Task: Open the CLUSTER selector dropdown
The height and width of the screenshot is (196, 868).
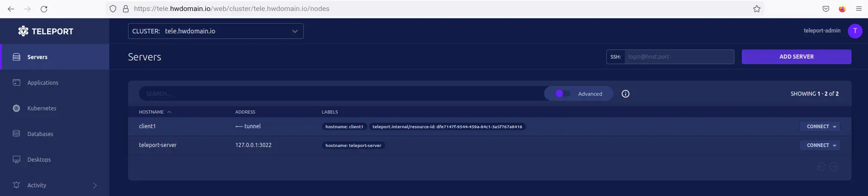Action: click(216, 31)
